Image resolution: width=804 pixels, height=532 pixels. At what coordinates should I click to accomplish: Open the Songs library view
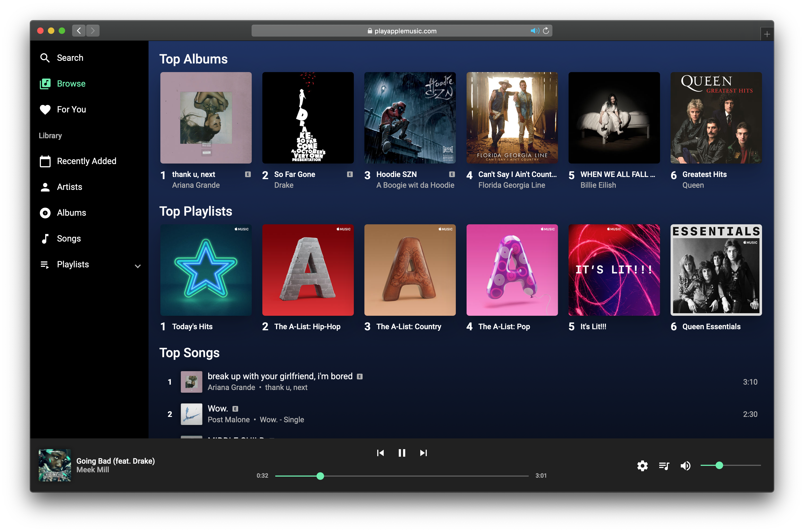point(69,239)
